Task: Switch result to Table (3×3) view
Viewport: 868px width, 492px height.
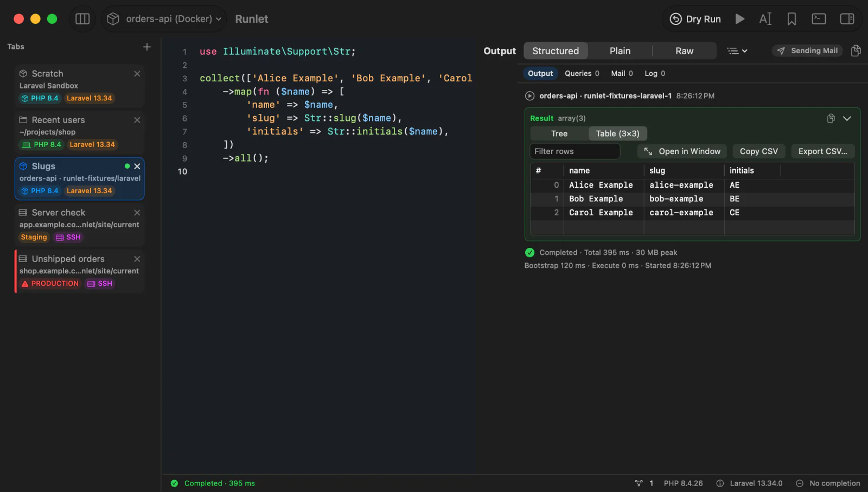Action: (x=617, y=134)
